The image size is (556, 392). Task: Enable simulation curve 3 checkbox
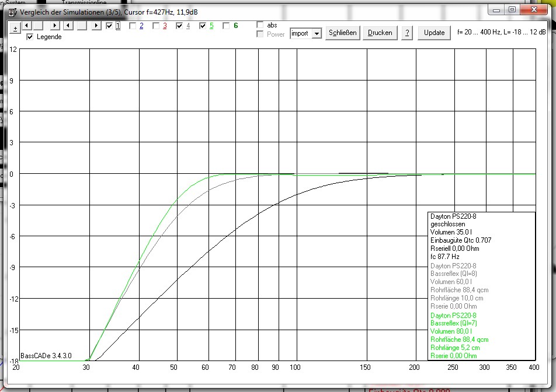pyautogui.click(x=156, y=26)
